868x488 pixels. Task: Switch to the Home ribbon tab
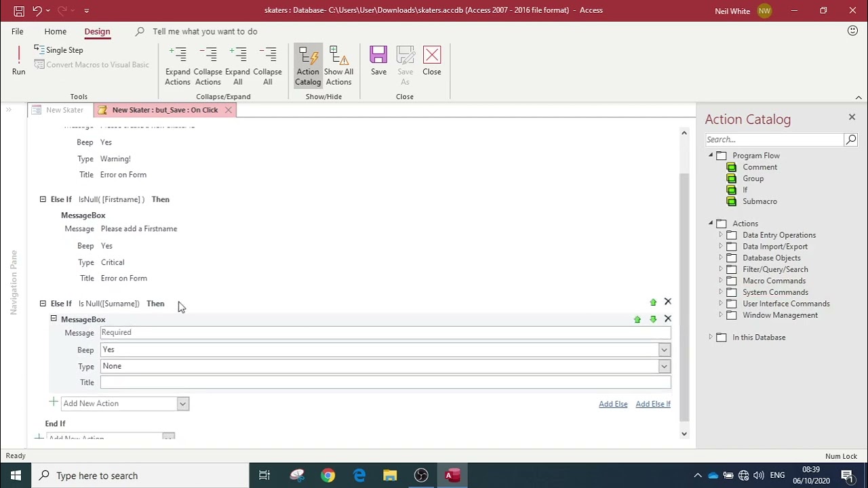tap(56, 31)
